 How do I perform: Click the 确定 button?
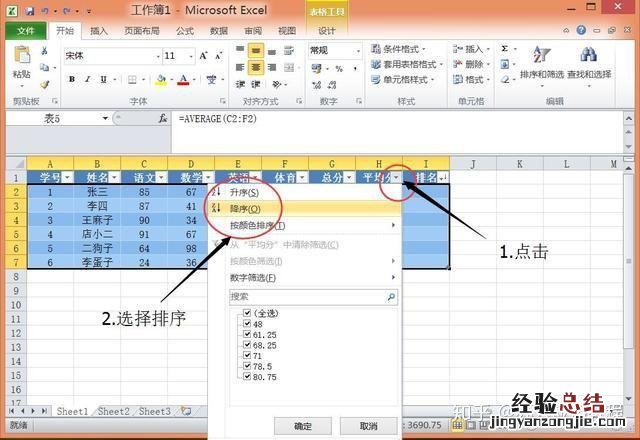pos(302,426)
